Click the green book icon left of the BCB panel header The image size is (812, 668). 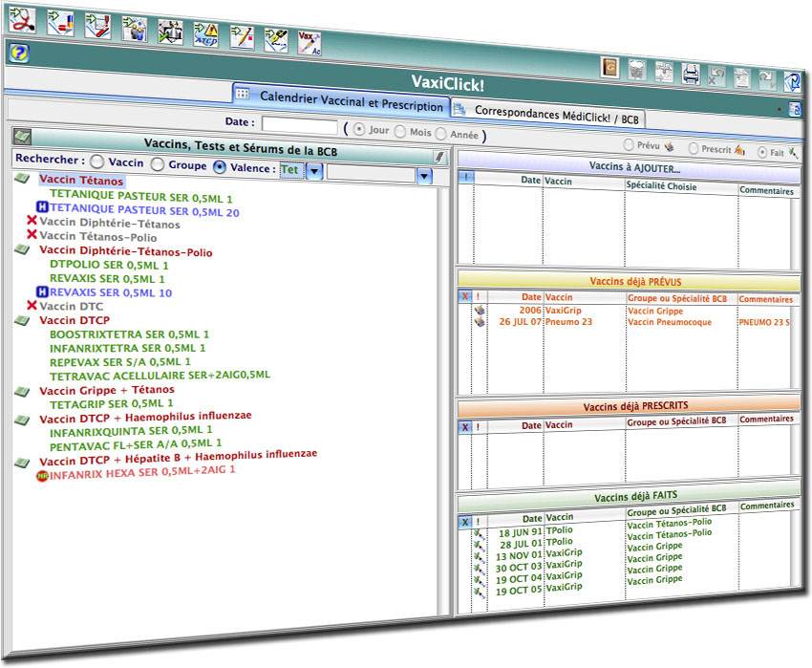pos(22,137)
